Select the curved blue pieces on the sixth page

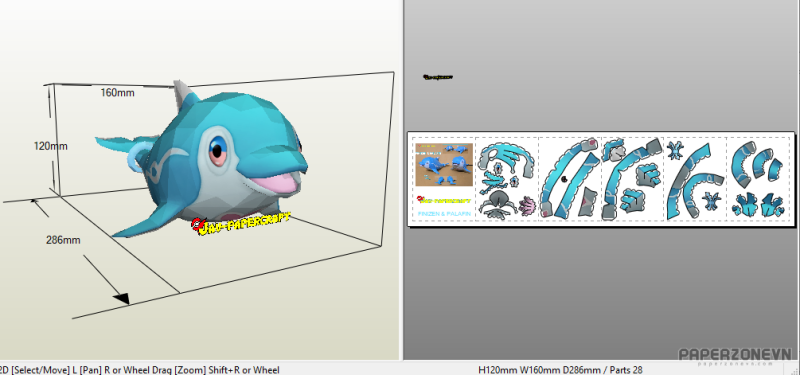tap(756, 163)
